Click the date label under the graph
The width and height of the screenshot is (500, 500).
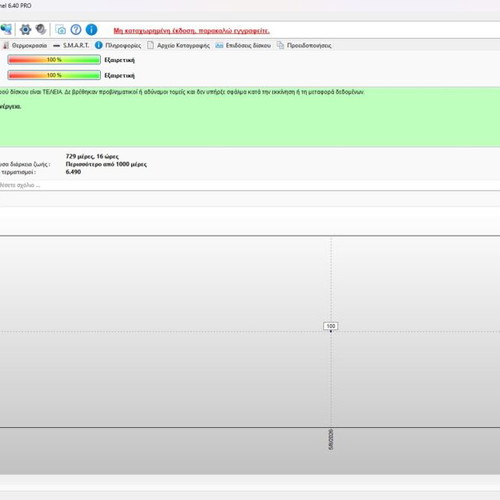331,440
